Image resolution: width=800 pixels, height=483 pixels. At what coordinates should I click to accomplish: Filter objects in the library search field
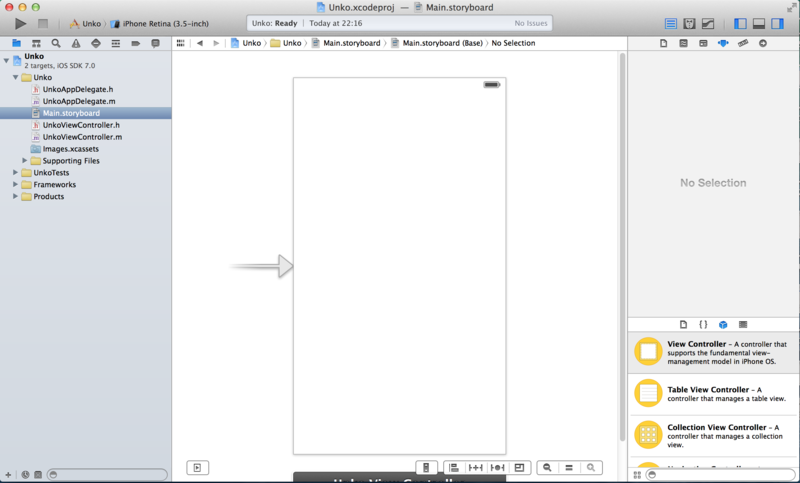point(720,475)
